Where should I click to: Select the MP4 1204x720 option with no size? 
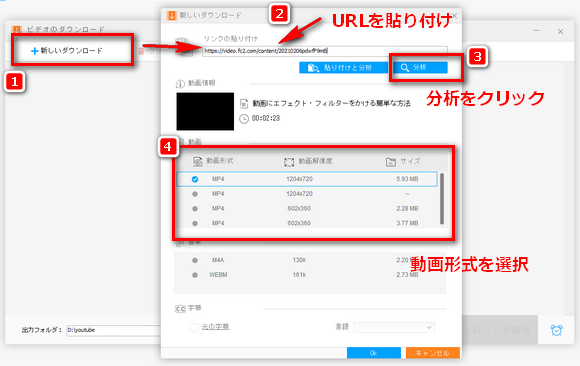pos(195,194)
